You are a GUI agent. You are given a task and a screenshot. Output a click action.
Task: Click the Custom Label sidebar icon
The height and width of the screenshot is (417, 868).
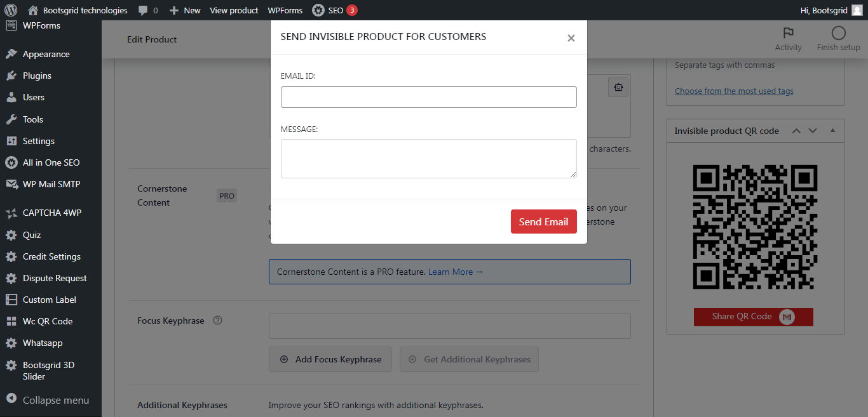[11, 300]
